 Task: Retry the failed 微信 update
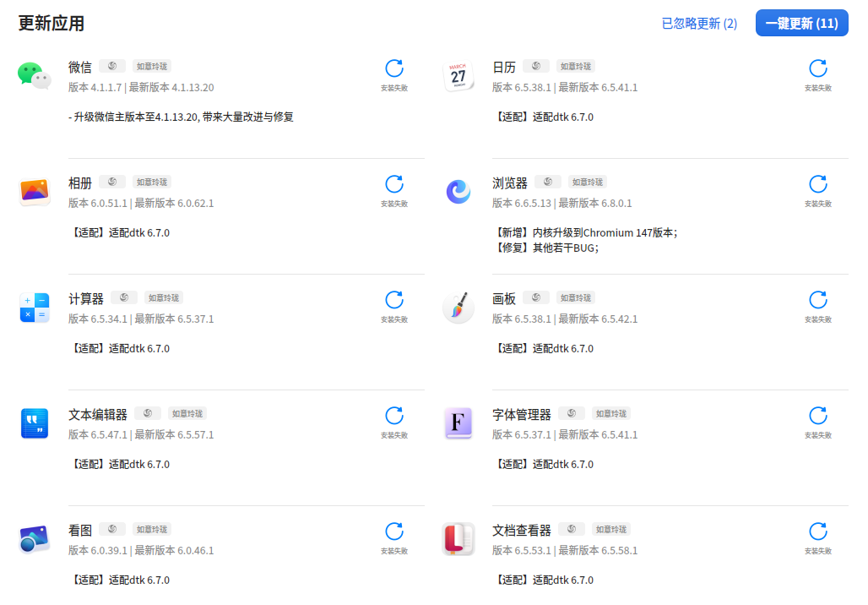click(x=394, y=68)
